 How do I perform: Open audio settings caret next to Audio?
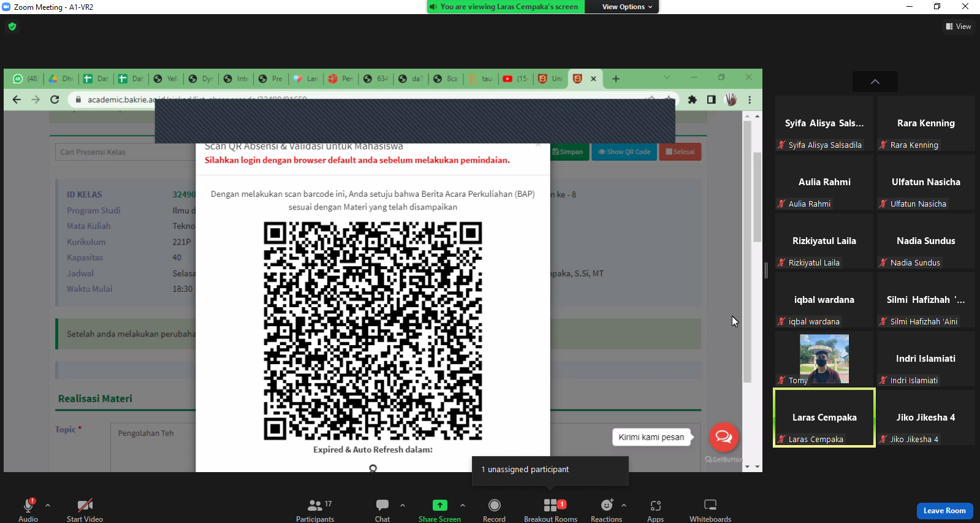click(48, 505)
